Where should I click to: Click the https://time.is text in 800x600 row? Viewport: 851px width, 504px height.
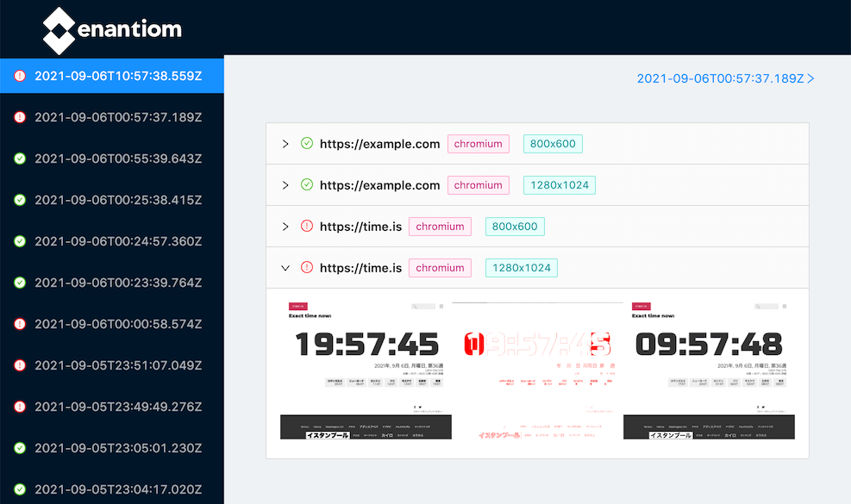(360, 227)
